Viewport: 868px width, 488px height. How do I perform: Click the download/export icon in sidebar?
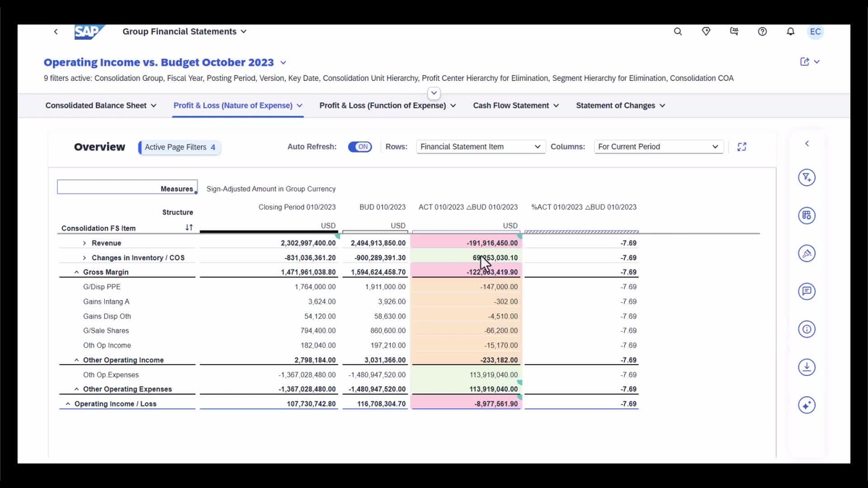coord(807,367)
